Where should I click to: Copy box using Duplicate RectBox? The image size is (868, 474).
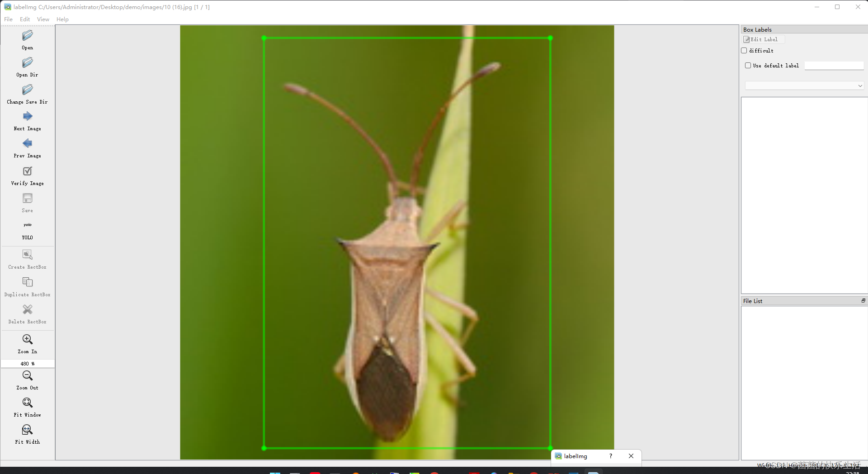point(28,287)
